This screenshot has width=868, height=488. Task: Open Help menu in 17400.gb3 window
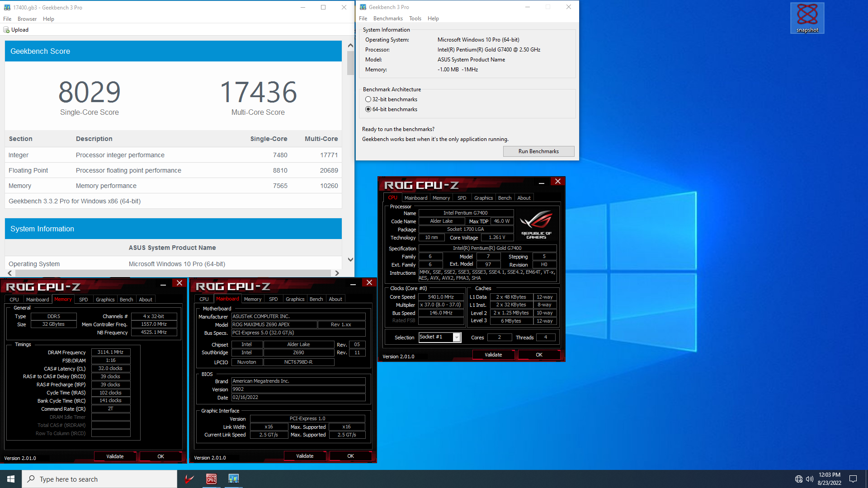click(48, 19)
